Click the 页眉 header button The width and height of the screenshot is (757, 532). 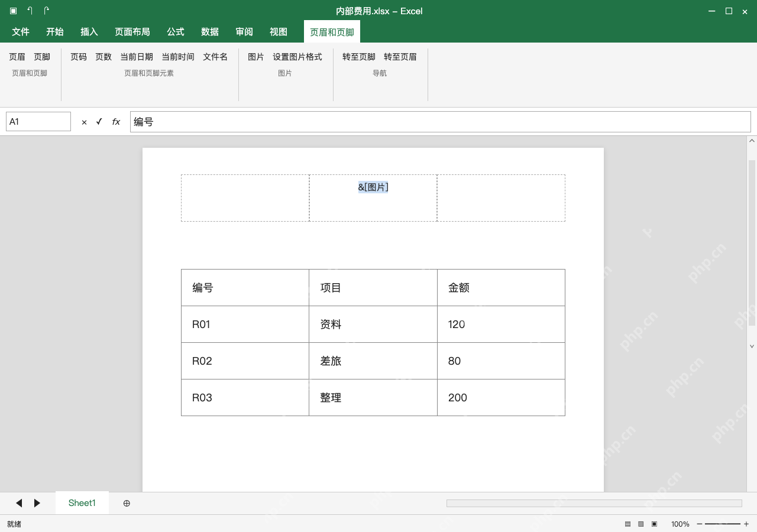[x=17, y=57]
